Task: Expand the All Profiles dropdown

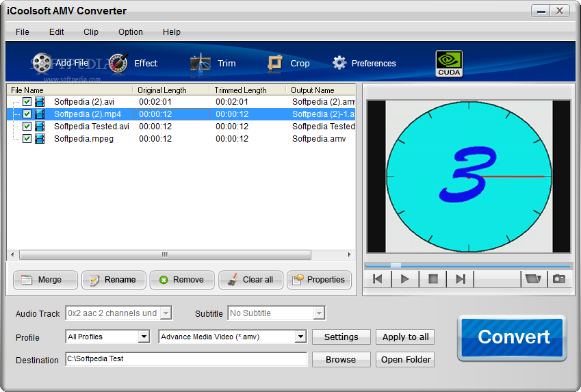Action: 144,337
